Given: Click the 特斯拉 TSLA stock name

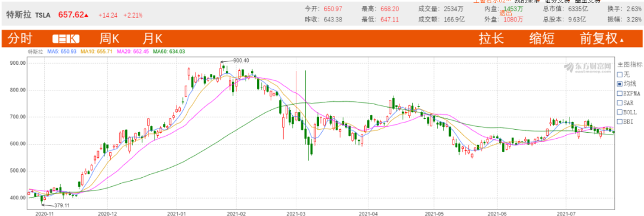Looking at the screenshot, I should pos(29,15).
